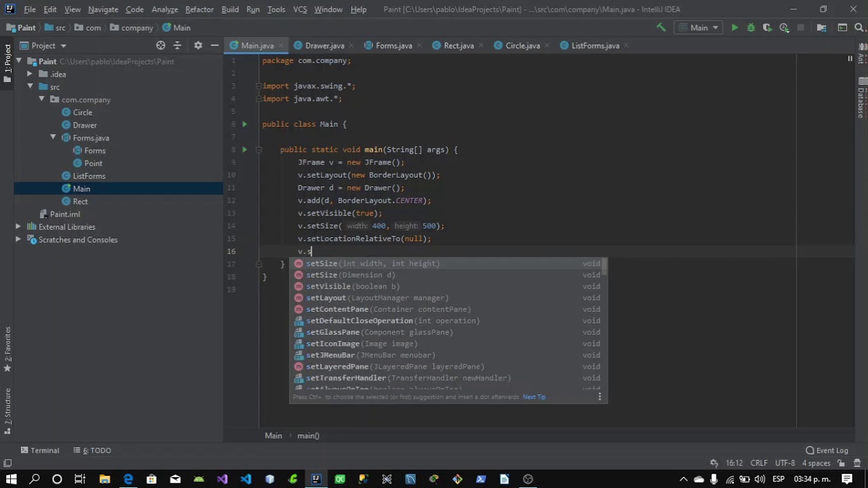Click the main() breadcrumb at the bottom of the editor
The height and width of the screenshot is (488, 868).
coord(308,436)
